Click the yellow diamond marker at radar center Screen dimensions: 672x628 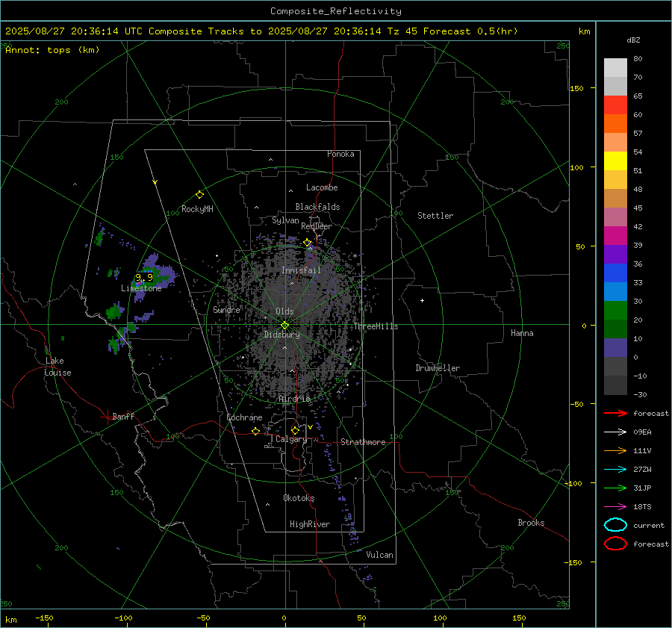285,326
